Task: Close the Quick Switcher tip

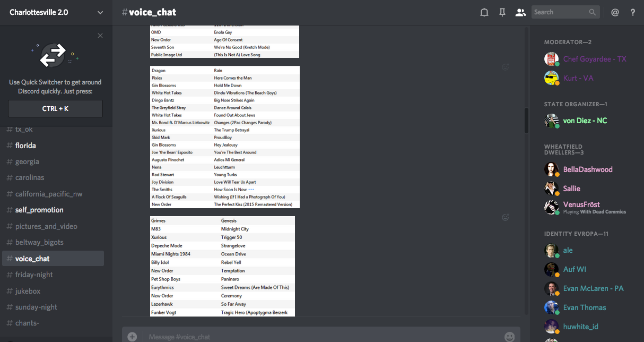Action: [x=100, y=36]
